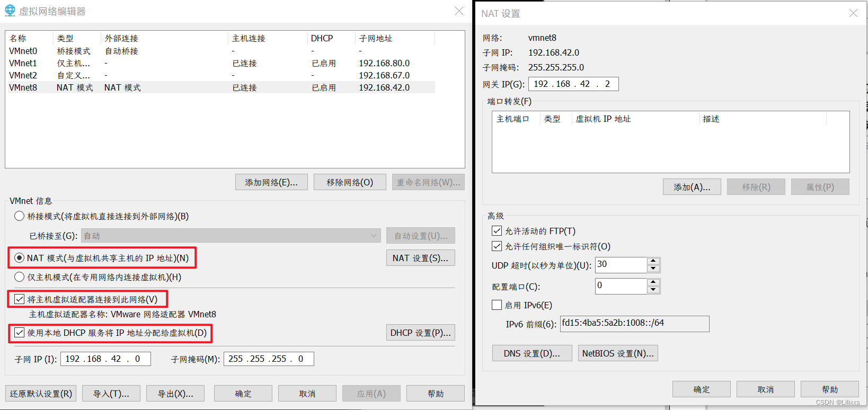The width and height of the screenshot is (868, 410).
Task: Select NAT 模式 radio button
Action: [x=20, y=258]
